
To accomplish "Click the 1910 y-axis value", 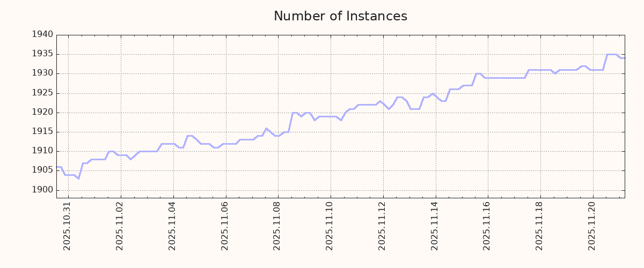I will coord(42,151).
